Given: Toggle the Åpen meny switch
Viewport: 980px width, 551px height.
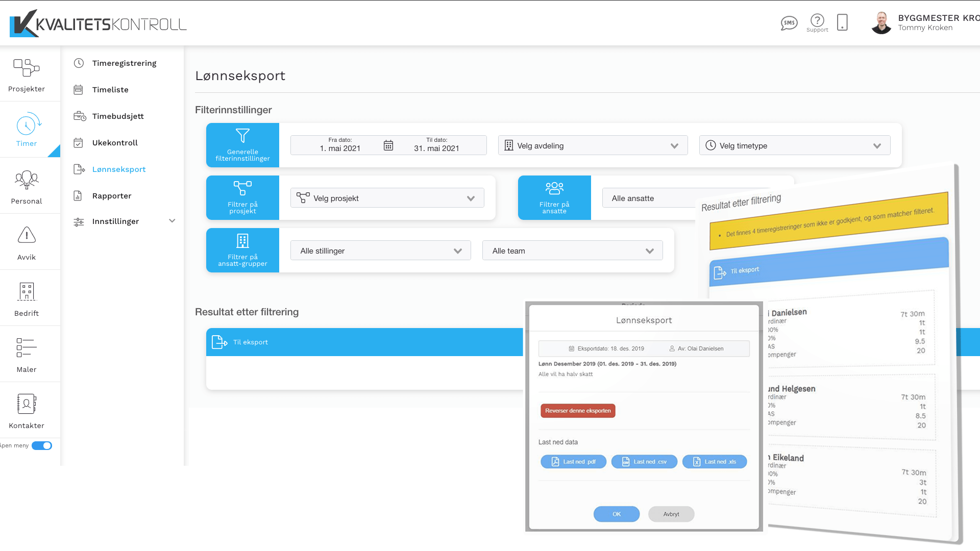Looking at the screenshot, I should coord(42,446).
